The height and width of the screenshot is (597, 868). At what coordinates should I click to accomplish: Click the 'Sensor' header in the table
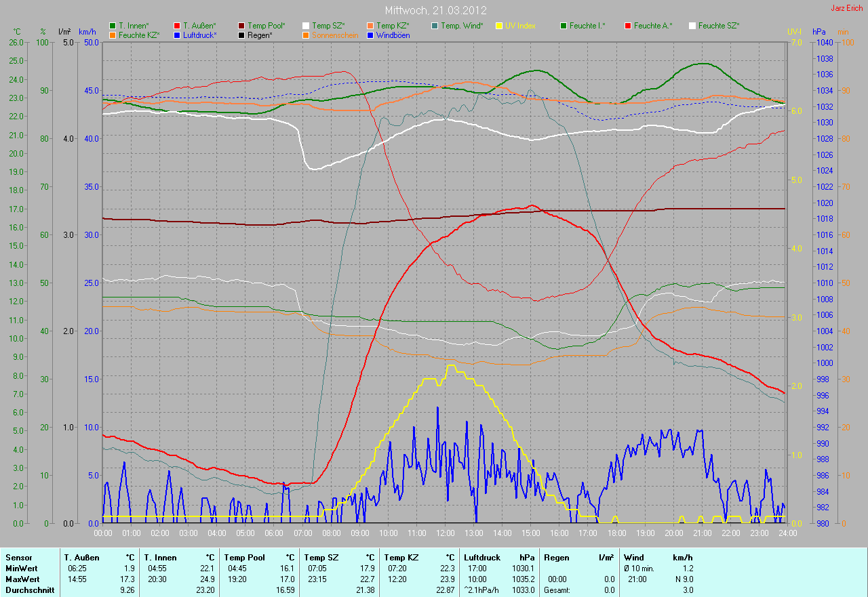click(x=18, y=558)
